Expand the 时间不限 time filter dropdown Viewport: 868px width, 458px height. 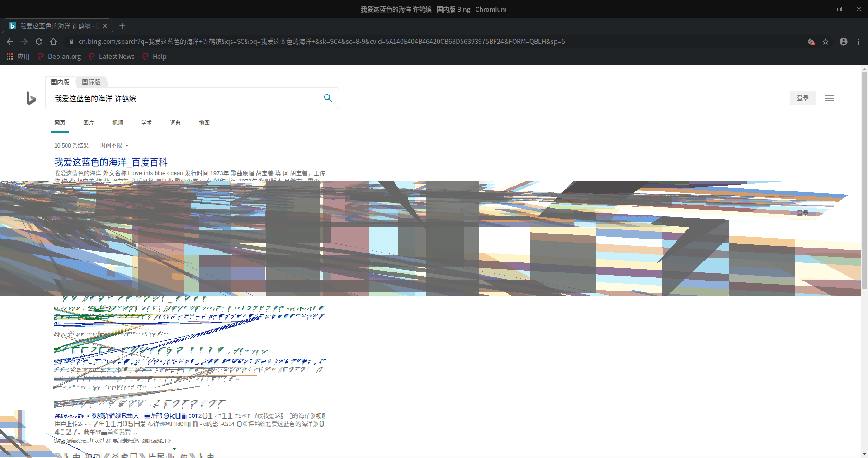(x=114, y=145)
